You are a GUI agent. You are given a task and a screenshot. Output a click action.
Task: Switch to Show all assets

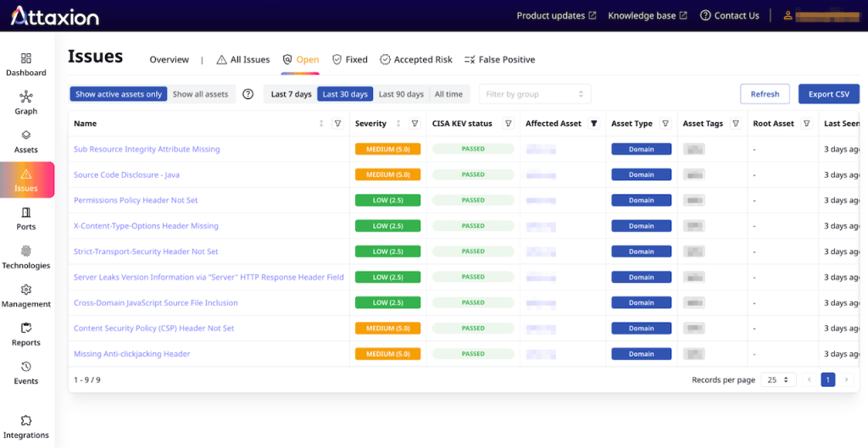[200, 94]
